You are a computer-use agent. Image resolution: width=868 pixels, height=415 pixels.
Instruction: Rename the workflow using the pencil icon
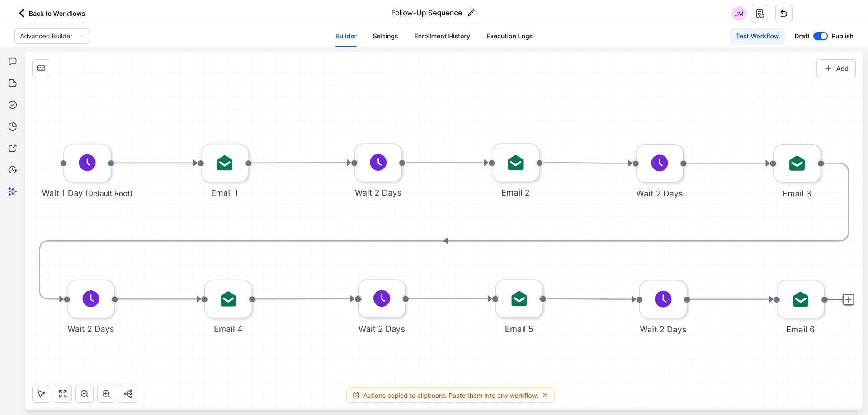[471, 13]
